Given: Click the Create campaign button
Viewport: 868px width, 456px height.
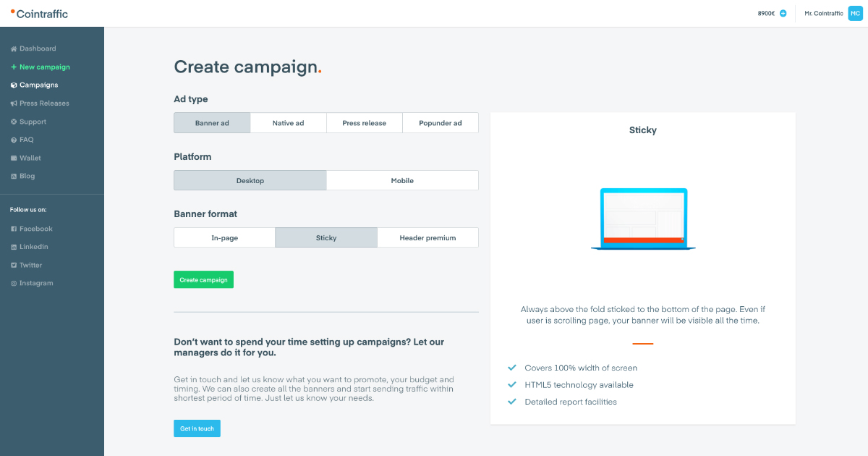Looking at the screenshot, I should 203,279.
